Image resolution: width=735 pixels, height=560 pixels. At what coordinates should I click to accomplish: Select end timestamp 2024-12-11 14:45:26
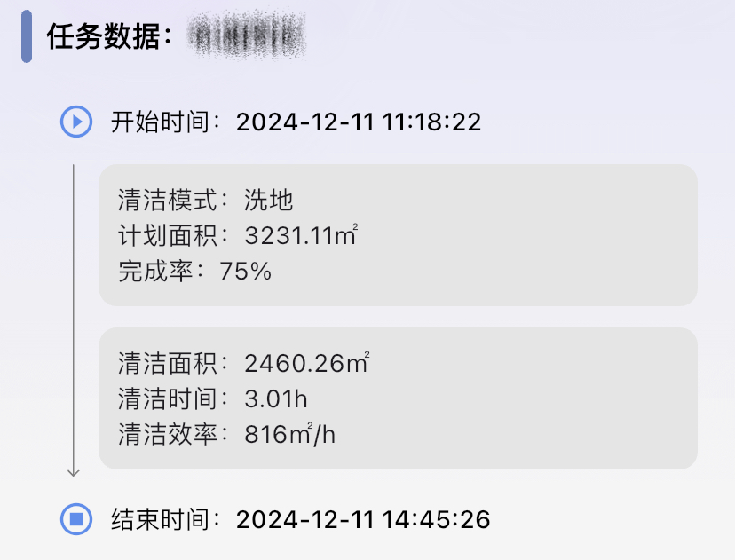click(x=363, y=519)
